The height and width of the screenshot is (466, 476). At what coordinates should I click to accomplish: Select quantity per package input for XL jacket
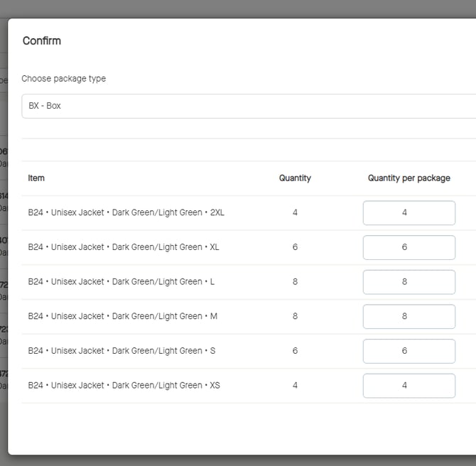pos(409,247)
